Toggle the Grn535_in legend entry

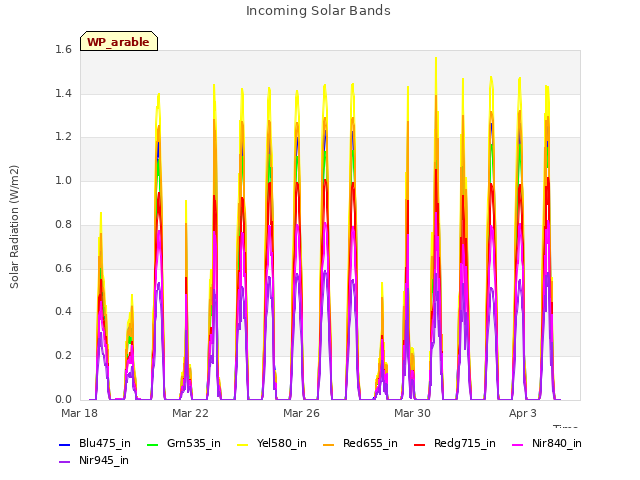pyautogui.click(x=184, y=444)
